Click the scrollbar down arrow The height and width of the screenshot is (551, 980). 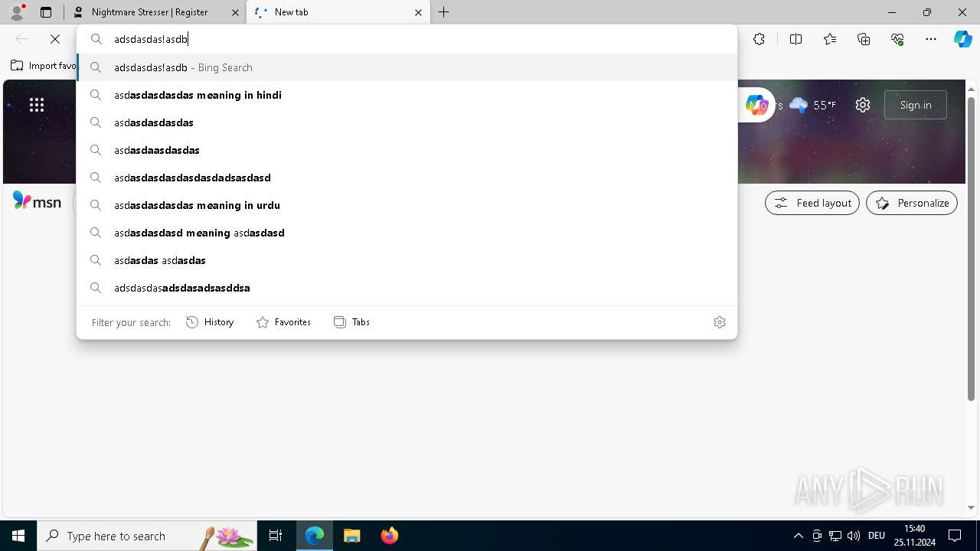(972, 507)
